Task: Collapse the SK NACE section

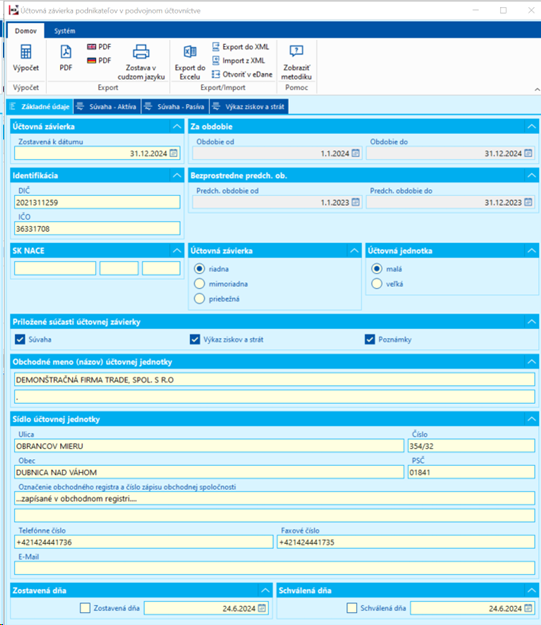Action: click(177, 251)
